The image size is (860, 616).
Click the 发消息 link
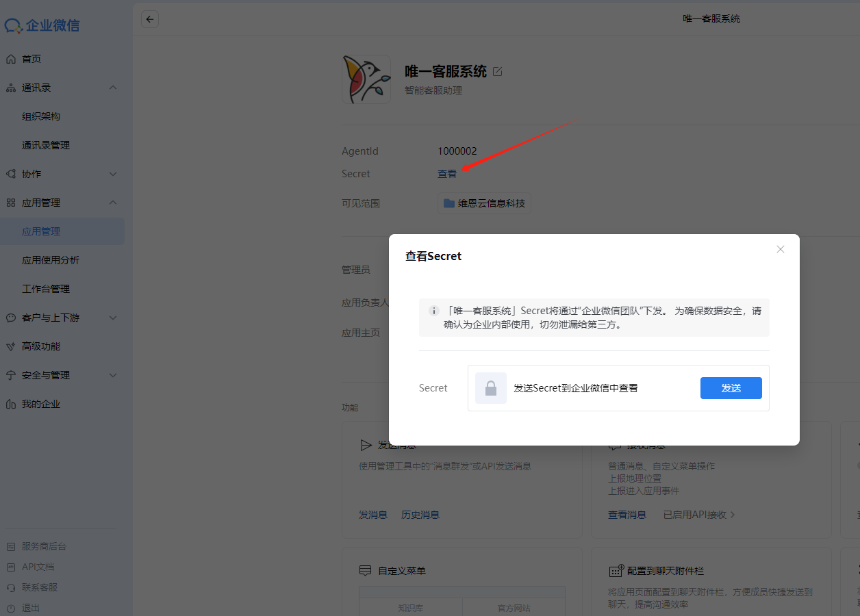coord(373,515)
